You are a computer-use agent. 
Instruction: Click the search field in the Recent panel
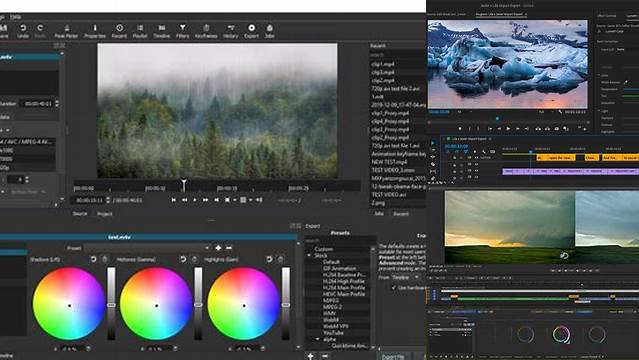[398, 55]
